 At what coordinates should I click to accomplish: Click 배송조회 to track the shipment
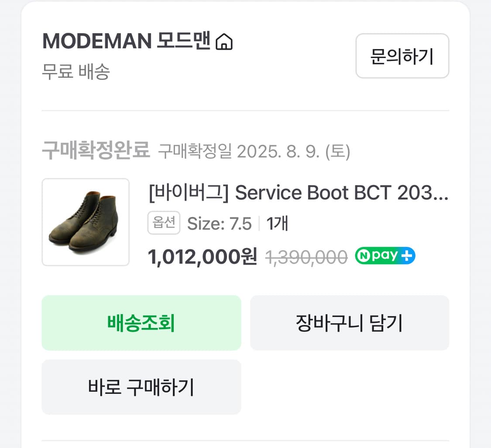(141, 323)
